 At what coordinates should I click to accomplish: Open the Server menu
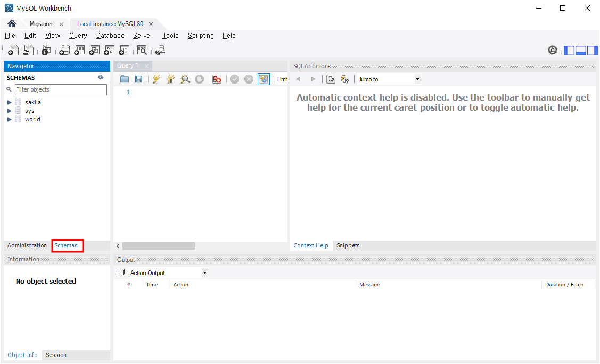143,36
